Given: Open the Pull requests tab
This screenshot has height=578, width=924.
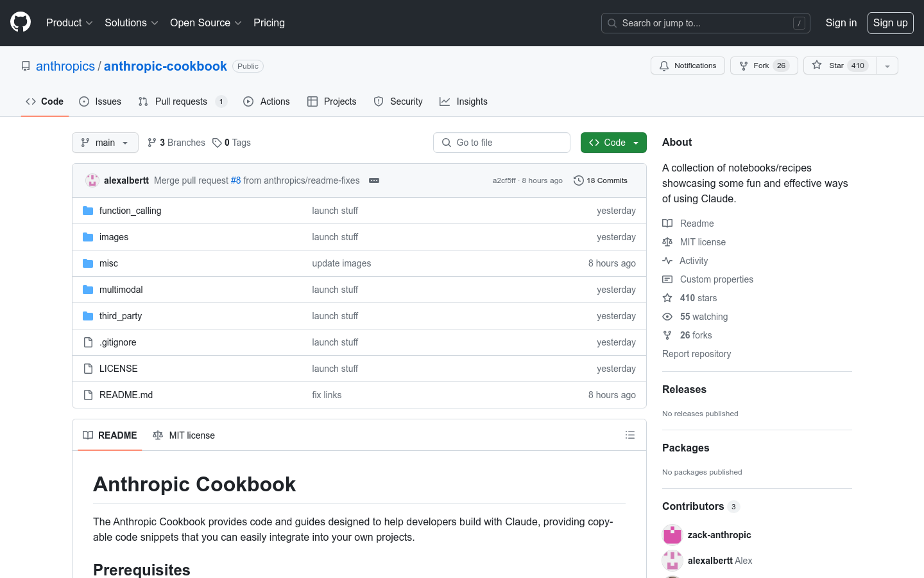Looking at the screenshot, I should click(182, 101).
